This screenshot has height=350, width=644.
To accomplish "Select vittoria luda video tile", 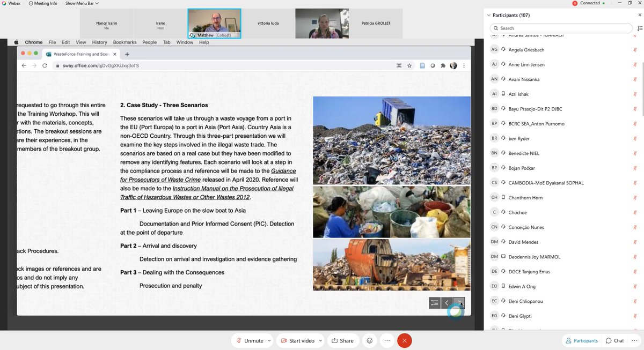I will click(x=268, y=24).
